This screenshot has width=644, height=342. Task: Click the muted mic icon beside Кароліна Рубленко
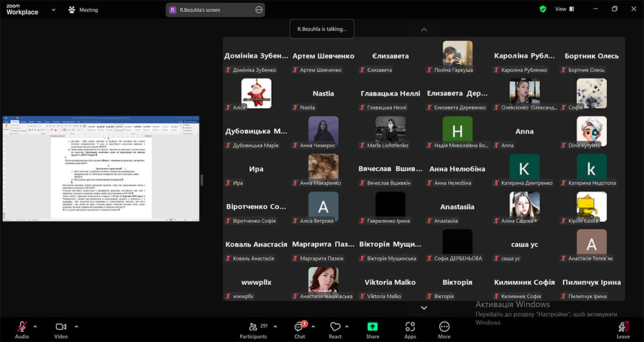click(497, 70)
